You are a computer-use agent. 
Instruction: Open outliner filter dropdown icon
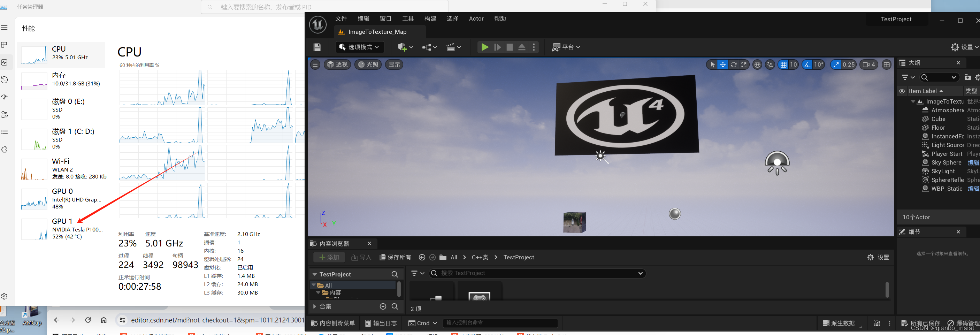tap(908, 77)
